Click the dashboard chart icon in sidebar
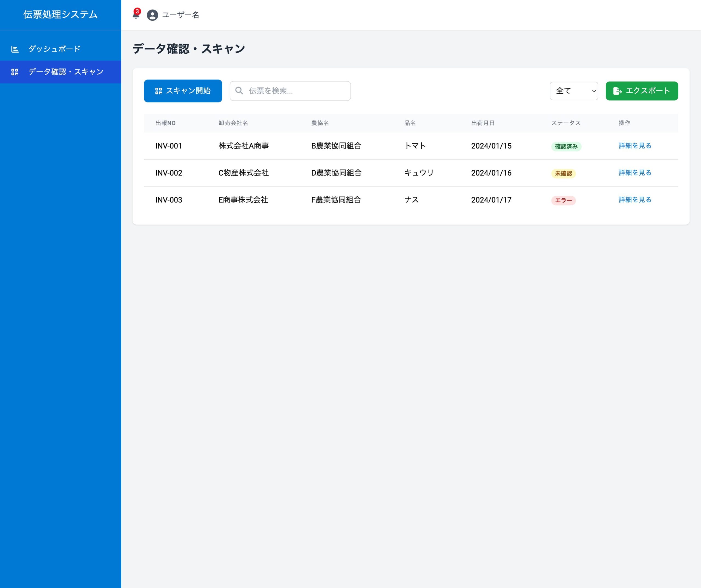The width and height of the screenshot is (701, 588). pyautogui.click(x=15, y=49)
